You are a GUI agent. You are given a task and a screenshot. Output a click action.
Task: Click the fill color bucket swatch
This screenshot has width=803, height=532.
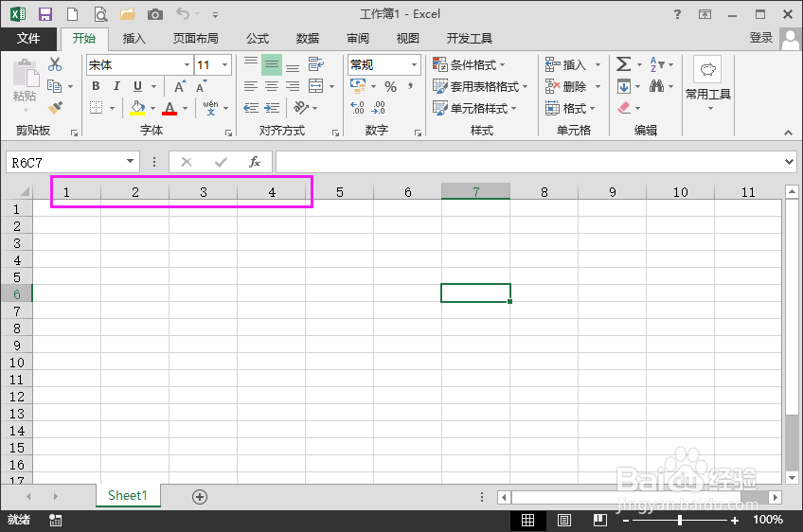coord(137,108)
